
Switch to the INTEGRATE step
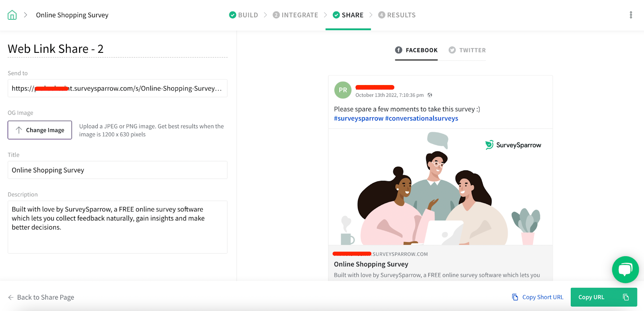(295, 15)
